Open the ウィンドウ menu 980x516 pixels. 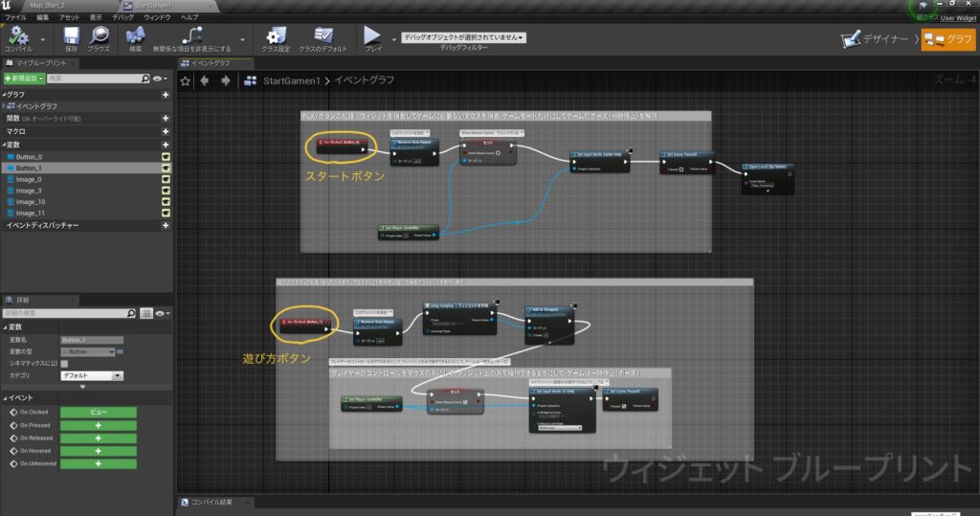coord(157,17)
